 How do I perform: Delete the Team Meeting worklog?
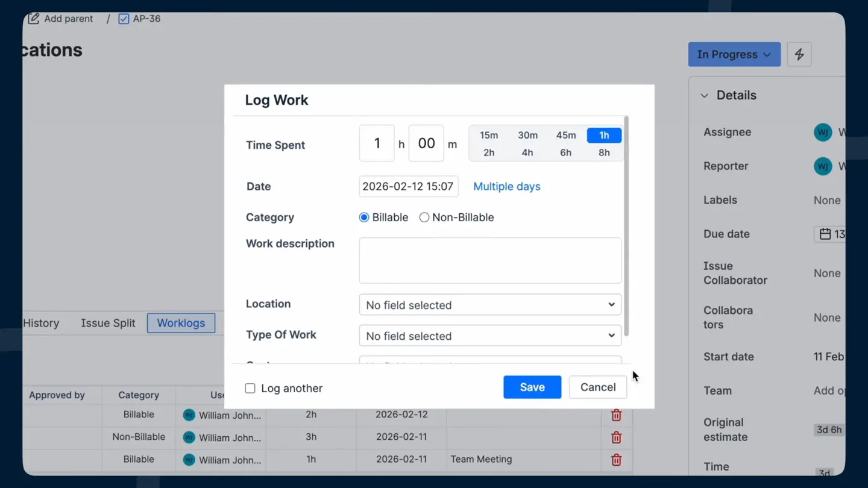tap(616, 460)
